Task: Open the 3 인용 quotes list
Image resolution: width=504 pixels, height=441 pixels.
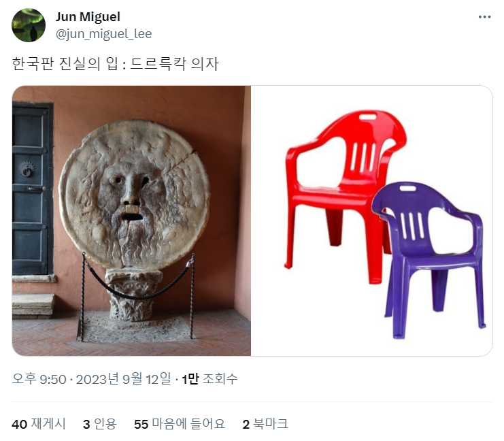Action: point(99,424)
